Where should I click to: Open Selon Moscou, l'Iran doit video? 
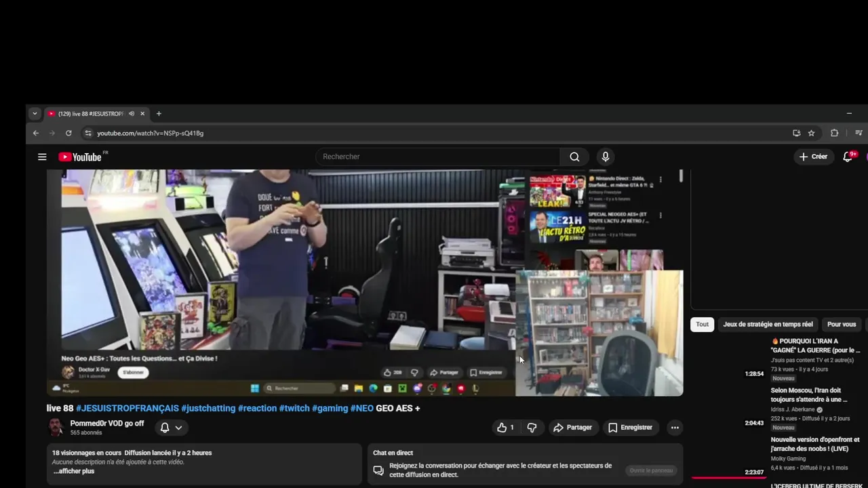pyautogui.click(x=809, y=394)
